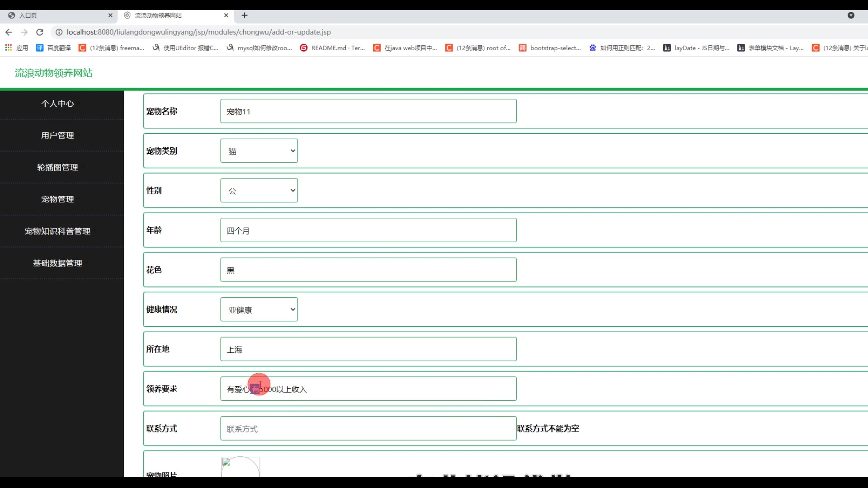Close the 入口页 tab
The height and width of the screenshot is (488, 868).
(x=110, y=15)
